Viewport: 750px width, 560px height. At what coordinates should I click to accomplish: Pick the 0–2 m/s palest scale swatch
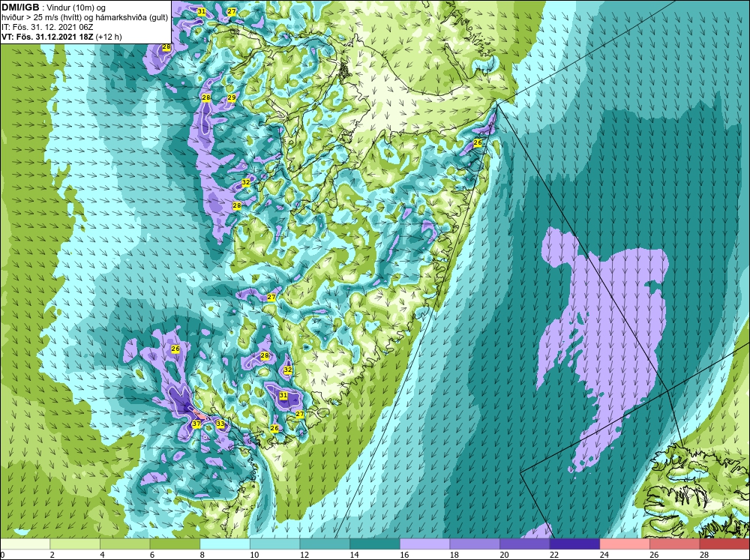25,544
